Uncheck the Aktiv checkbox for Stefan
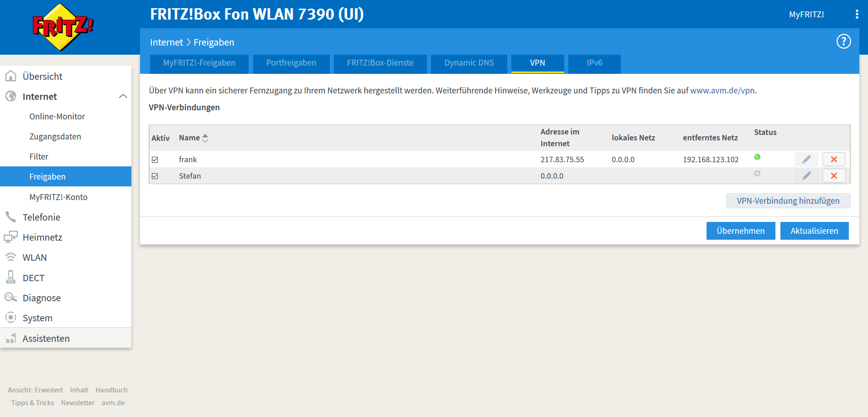Screen dimensions: 868x417 (155, 176)
